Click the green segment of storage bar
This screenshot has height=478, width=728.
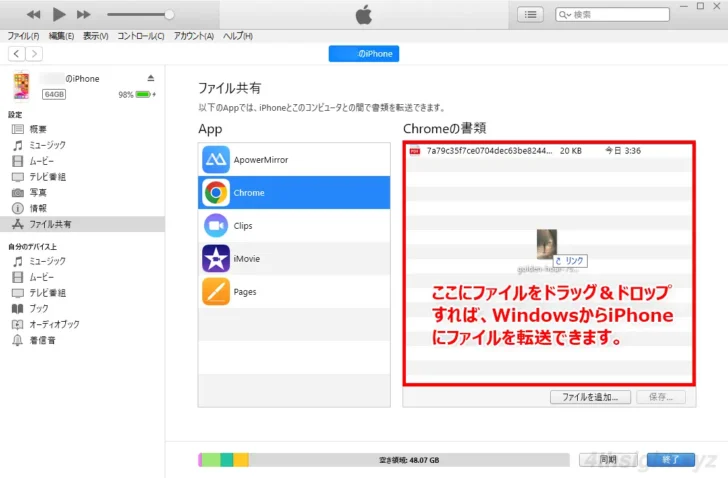point(211,460)
